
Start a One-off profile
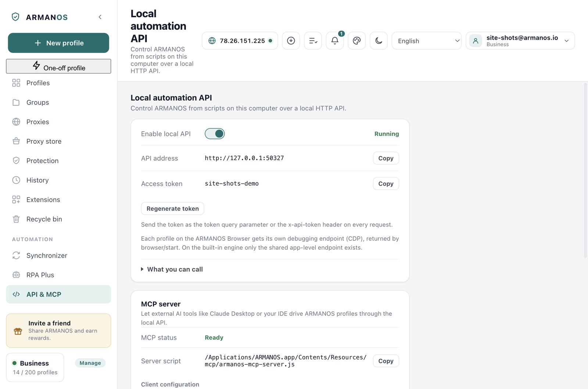pyautogui.click(x=58, y=66)
